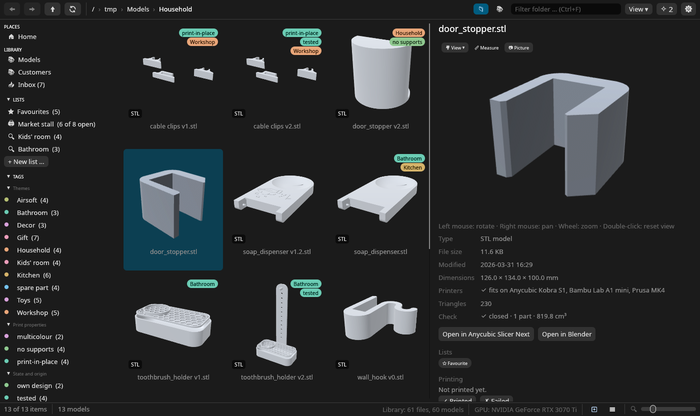Screen dimensions: 700x416
Task: Filter by the own design tag
Action: coord(40,386)
